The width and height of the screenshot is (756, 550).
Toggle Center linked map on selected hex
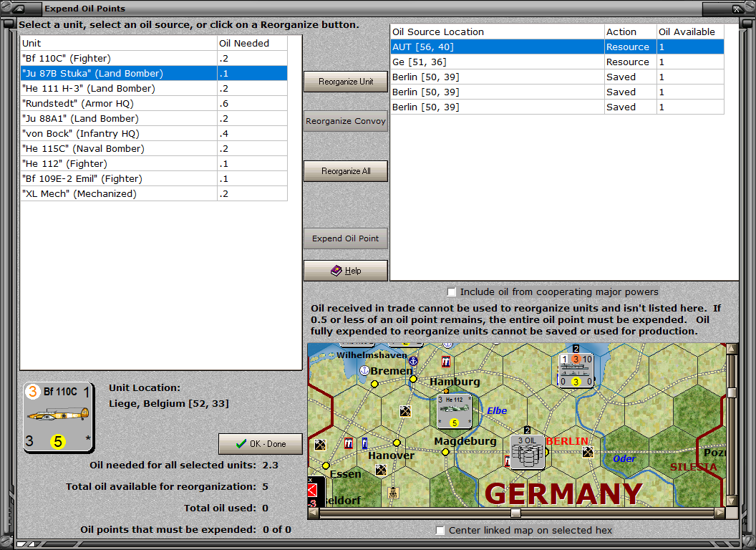[x=440, y=531]
